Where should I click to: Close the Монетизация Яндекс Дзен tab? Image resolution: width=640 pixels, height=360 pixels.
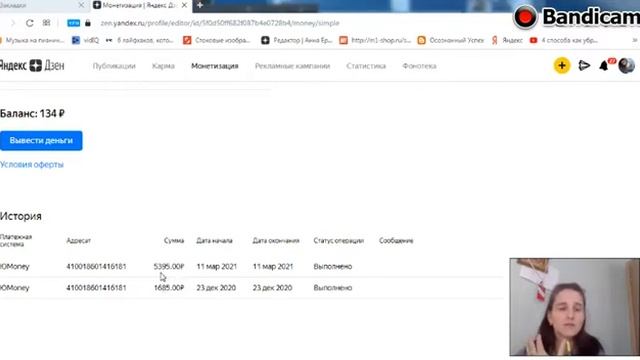pyautogui.click(x=184, y=5)
